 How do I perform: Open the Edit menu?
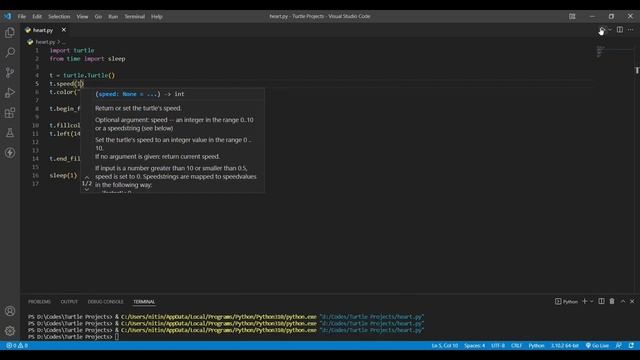[x=37, y=16]
